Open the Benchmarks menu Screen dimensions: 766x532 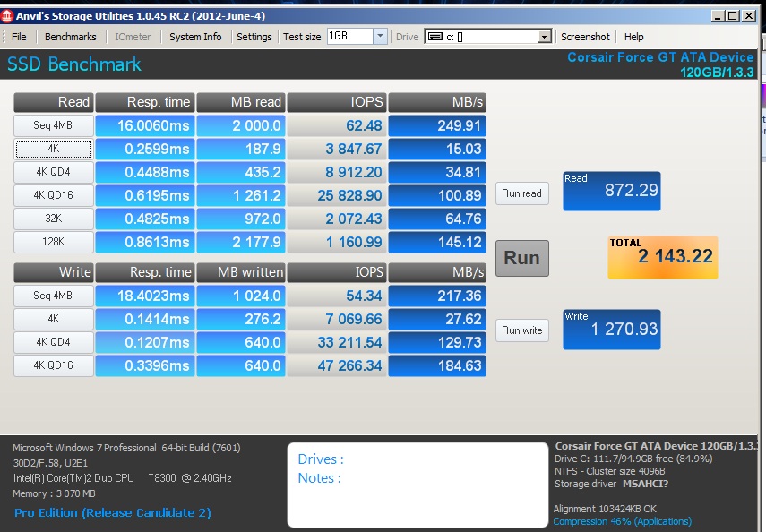click(x=71, y=37)
